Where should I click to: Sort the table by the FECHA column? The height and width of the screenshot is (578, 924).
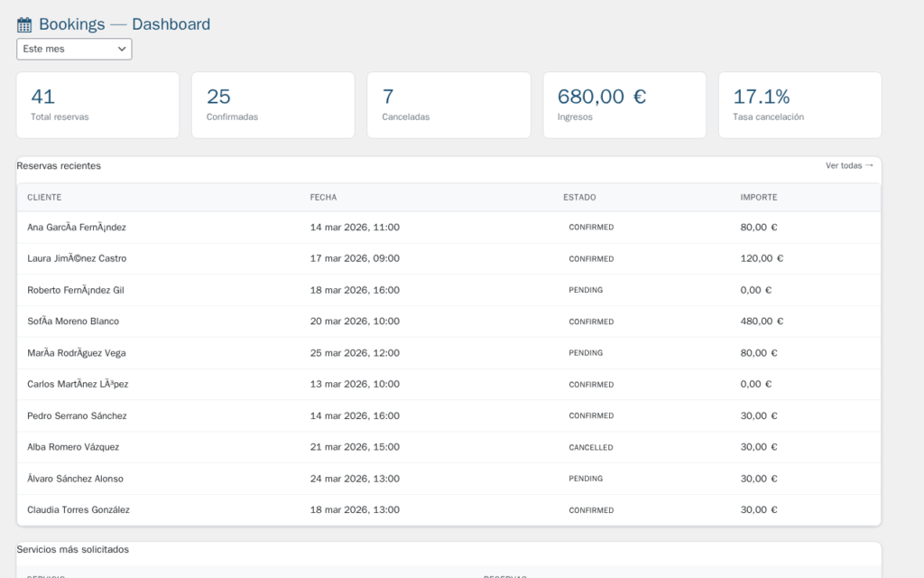click(323, 197)
